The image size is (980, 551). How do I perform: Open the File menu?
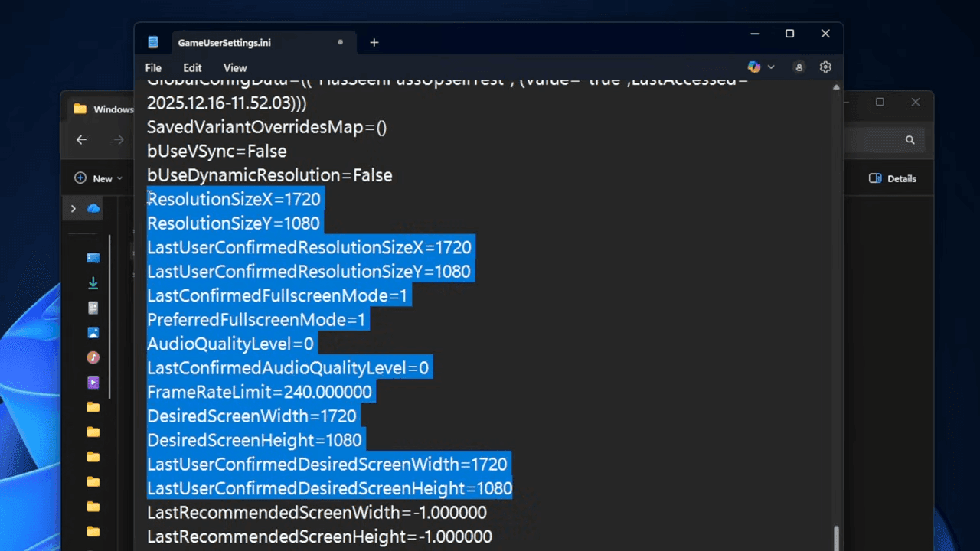(153, 68)
